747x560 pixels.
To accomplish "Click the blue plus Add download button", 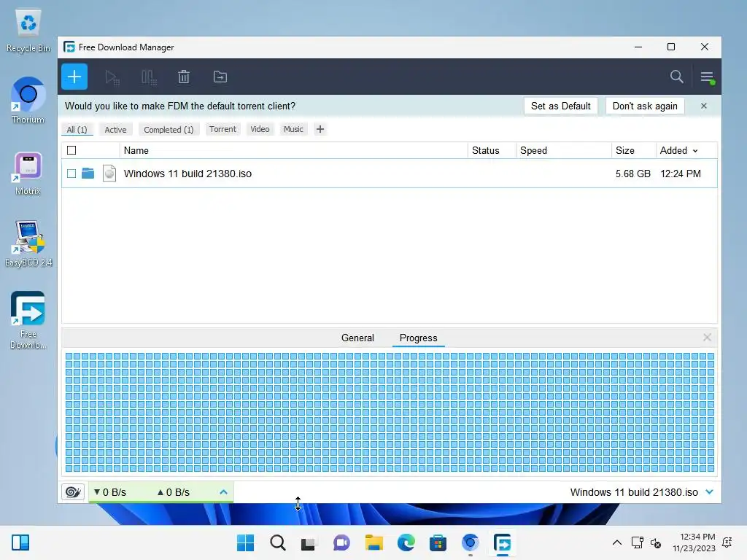I will [x=74, y=77].
